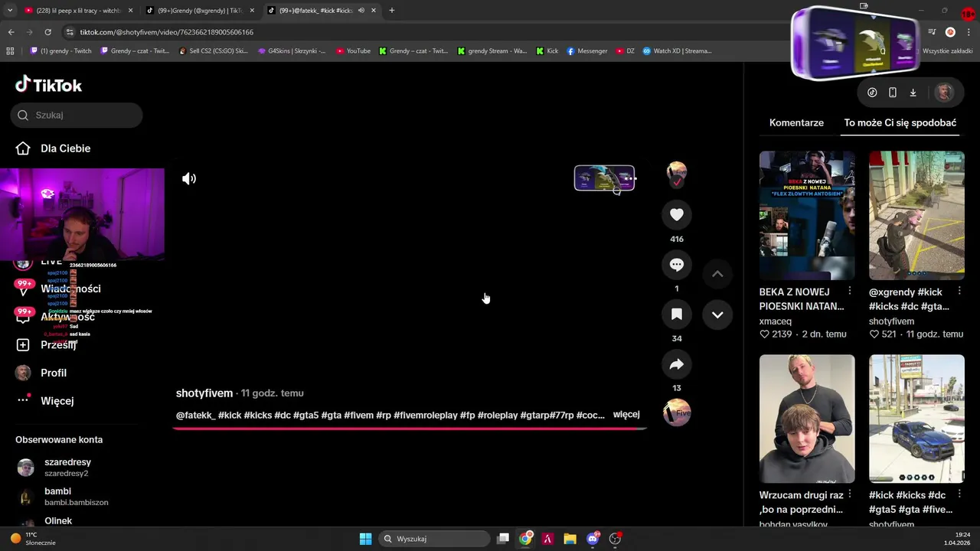Screen dimensions: 980x551
Task: Click the @fatekk_ mention in caption
Action: (x=195, y=416)
